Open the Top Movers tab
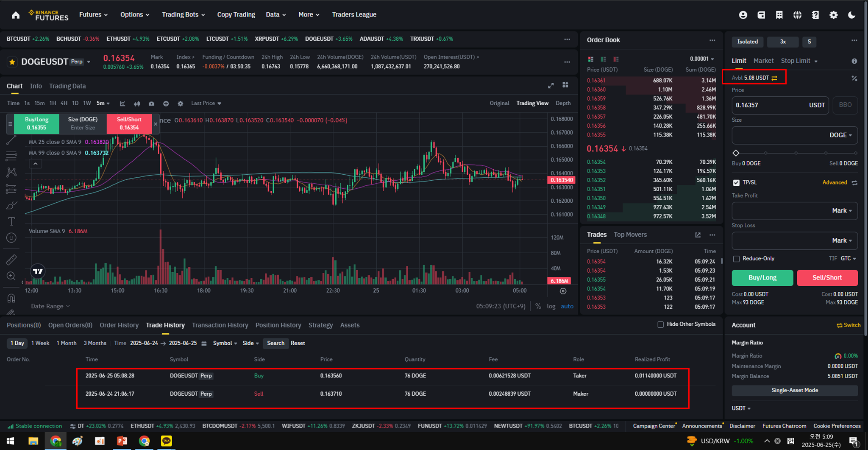This screenshot has height=450, width=868. 630,235
